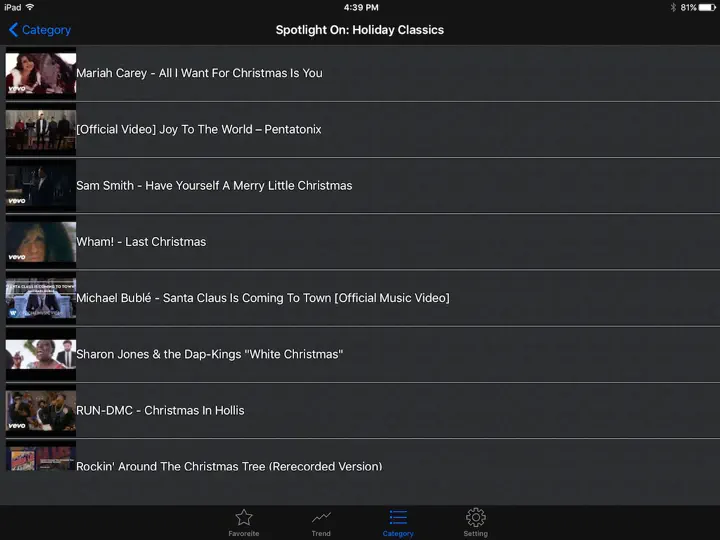Tap the Trend tab label
Screen dimensions: 720x540
tap(321, 534)
